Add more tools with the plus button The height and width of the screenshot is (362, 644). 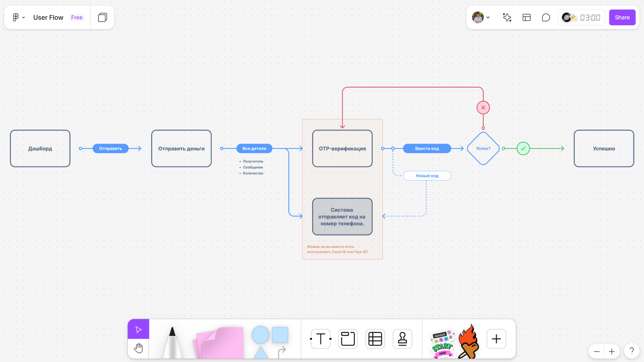(x=496, y=339)
